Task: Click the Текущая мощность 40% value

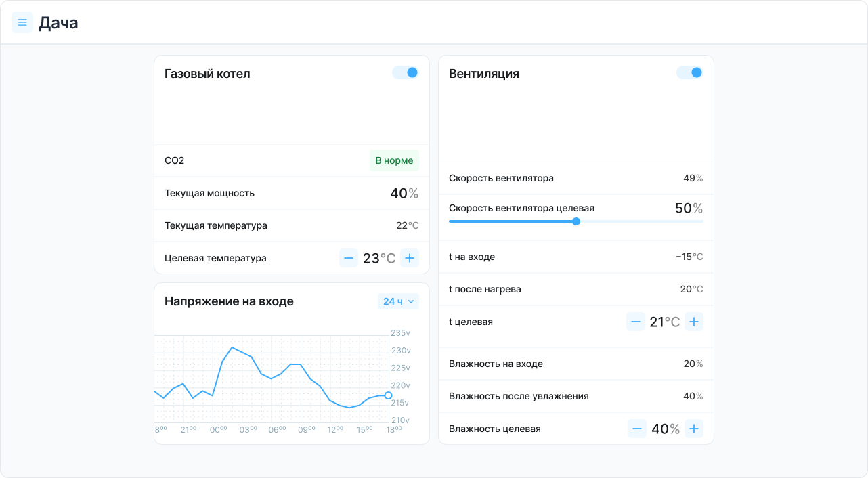Action: pyautogui.click(x=404, y=193)
